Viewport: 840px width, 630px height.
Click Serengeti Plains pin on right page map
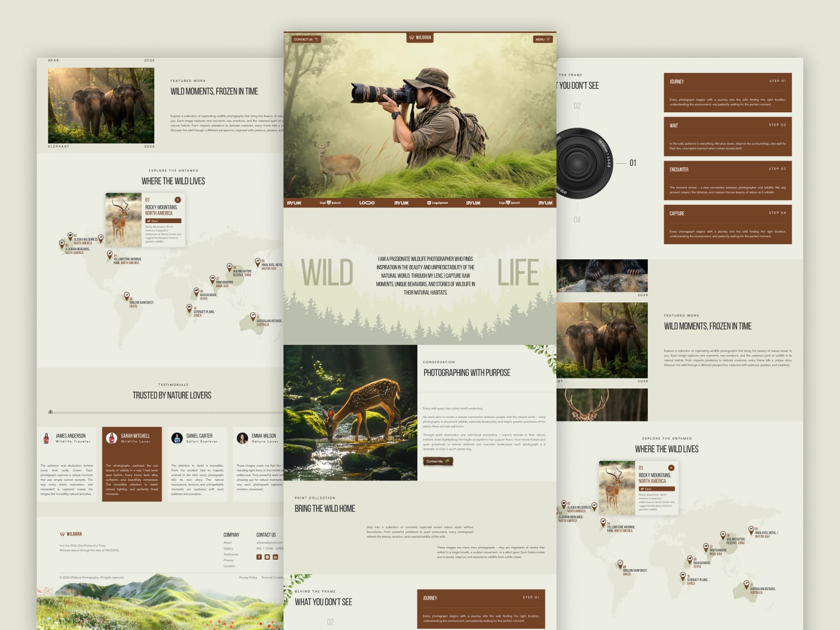683,576
